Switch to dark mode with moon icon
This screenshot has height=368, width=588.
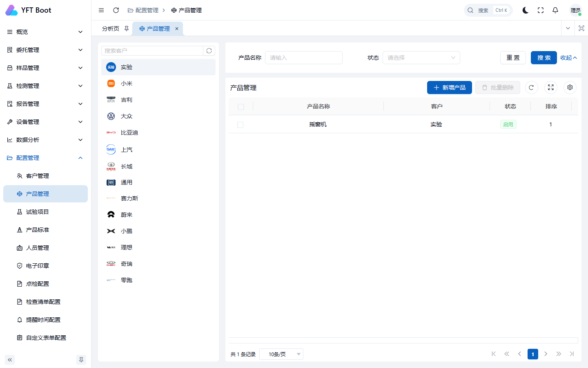(526, 10)
